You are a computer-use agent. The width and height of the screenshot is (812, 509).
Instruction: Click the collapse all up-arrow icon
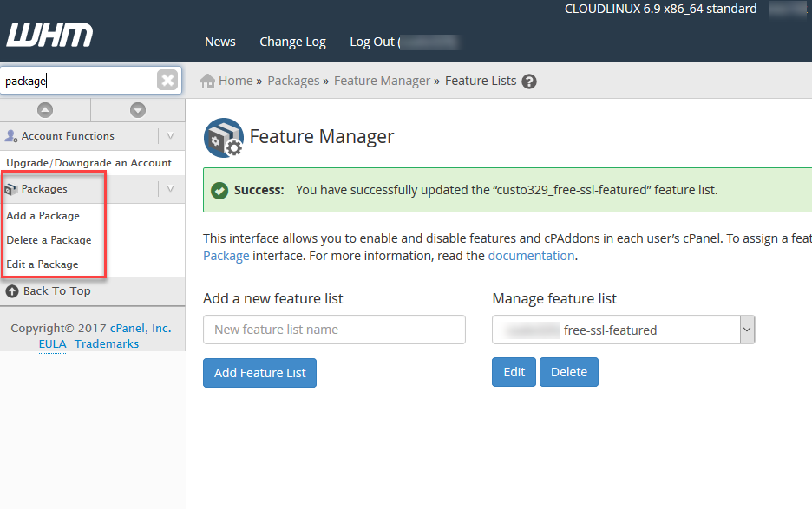tap(45, 110)
